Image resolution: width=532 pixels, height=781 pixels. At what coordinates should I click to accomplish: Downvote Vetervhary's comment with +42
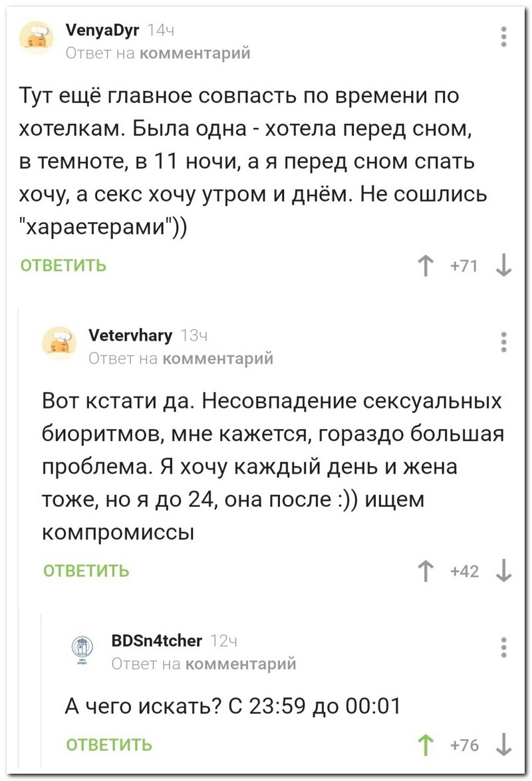(x=503, y=571)
